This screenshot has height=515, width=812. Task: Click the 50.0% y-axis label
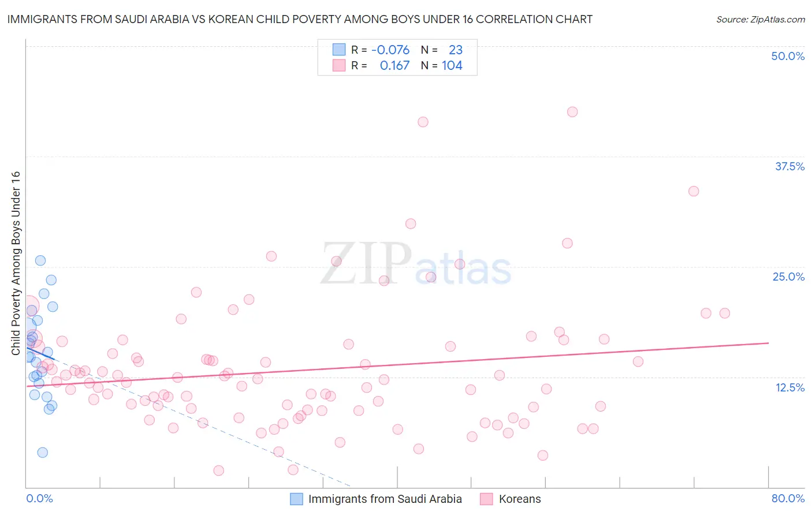788,56
